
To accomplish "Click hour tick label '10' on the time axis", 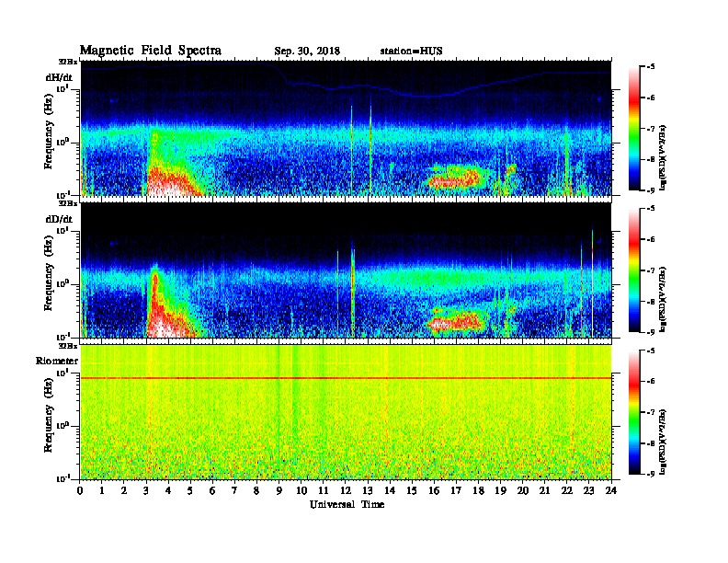I will 301,491.
